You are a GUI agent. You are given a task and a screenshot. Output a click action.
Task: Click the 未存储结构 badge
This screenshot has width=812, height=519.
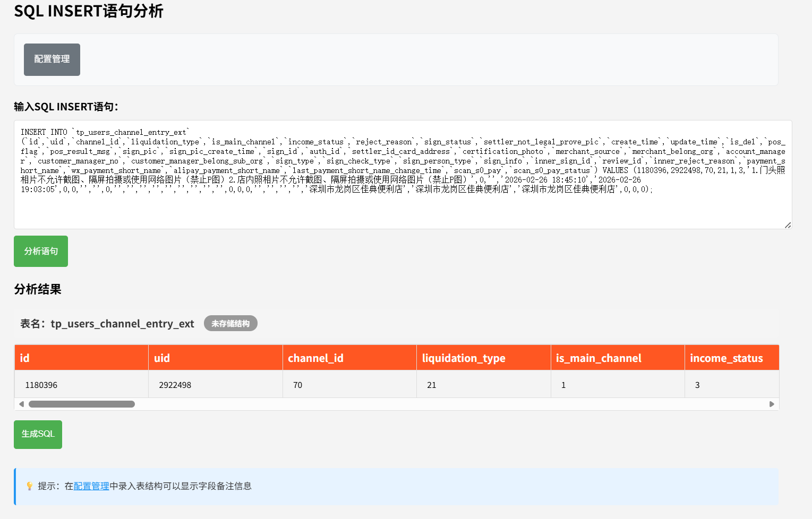230,324
